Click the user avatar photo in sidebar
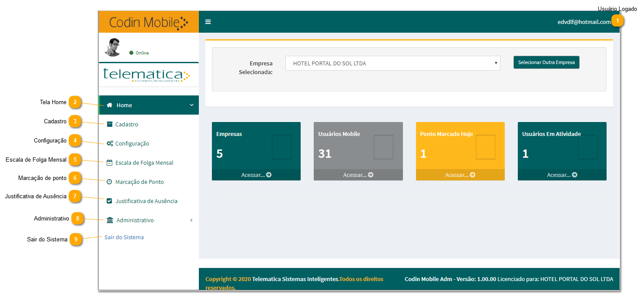Viewport: 644px width, 295px height. tap(113, 47)
